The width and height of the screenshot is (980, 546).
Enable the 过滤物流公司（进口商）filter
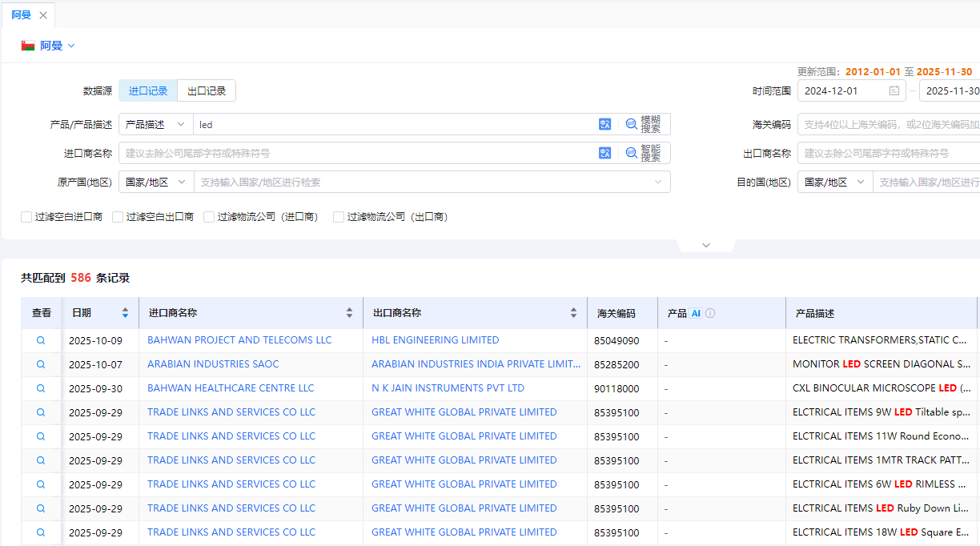tap(209, 216)
